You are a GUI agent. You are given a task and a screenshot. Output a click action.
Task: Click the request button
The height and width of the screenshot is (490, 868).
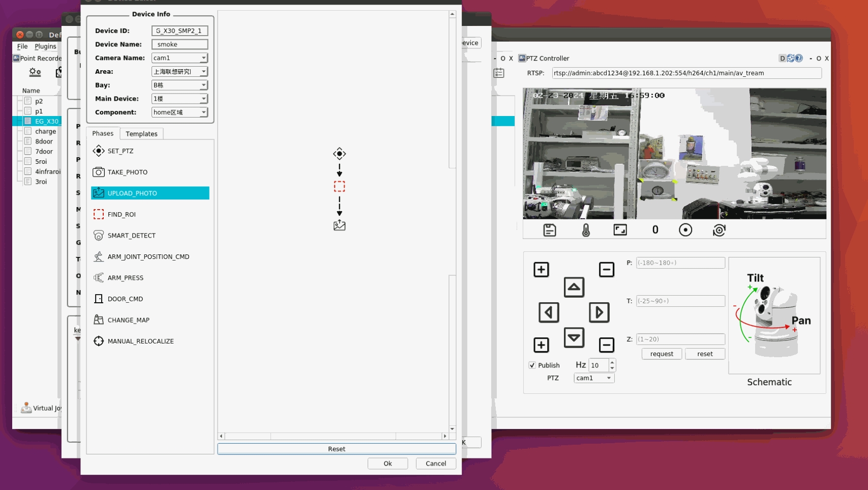pos(661,354)
